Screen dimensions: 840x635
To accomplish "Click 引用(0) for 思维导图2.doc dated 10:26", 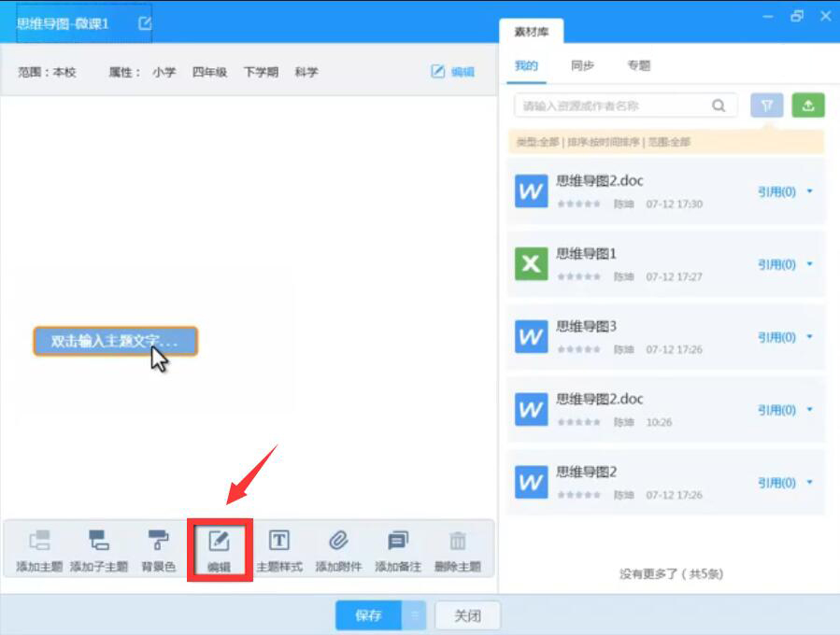I will coord(776,410).
